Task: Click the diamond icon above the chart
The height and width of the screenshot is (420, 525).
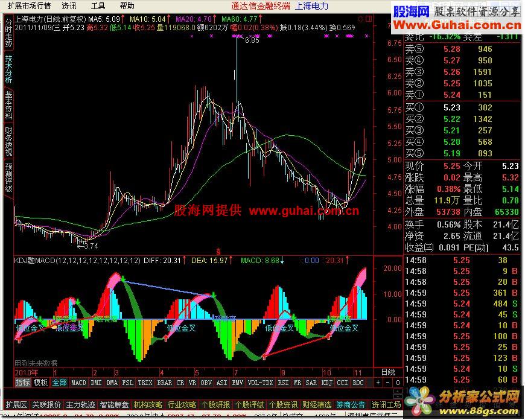Action: coord(361,19)
